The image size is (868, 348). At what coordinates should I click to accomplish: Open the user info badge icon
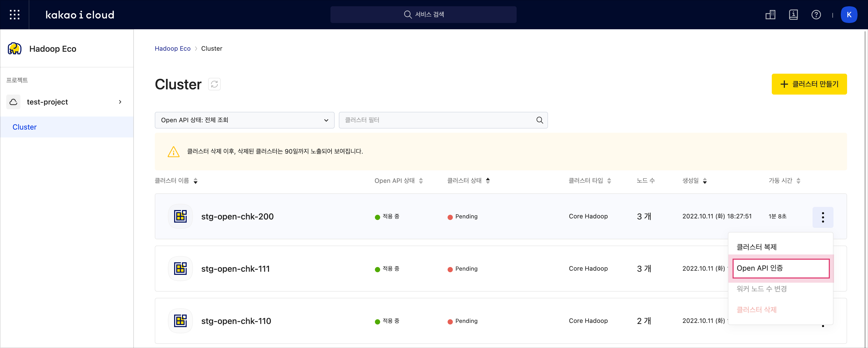tap(793, 14)
